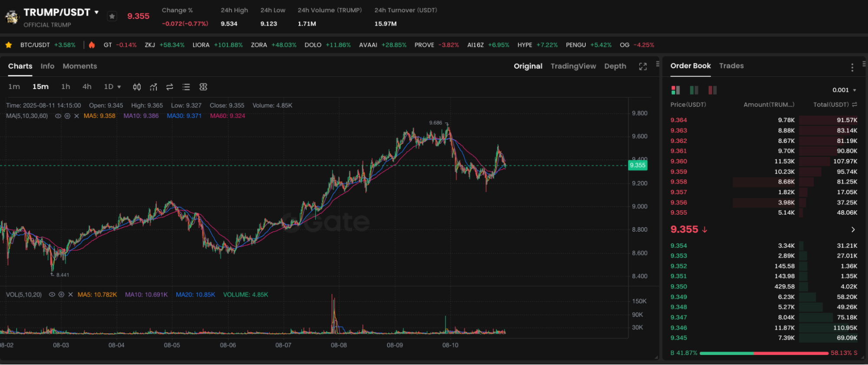The image size is (868, 365).
Task: Open the 1D timeframe dropdown
Action: tap(112, 86)
